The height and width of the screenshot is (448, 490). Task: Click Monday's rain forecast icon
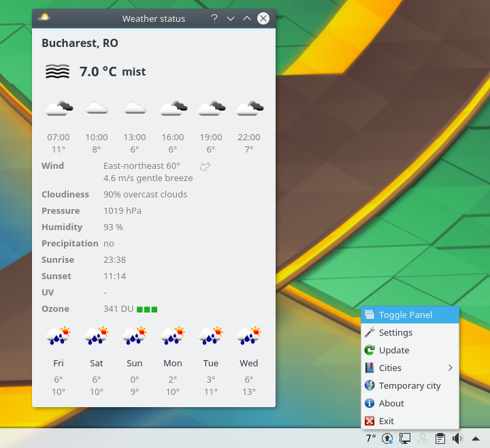[x=173, y=336]
